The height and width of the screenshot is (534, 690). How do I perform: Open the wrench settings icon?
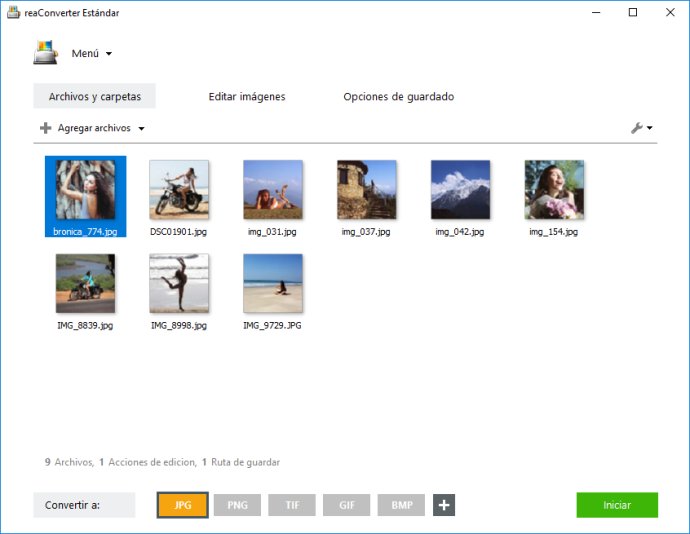pos(637,128)
